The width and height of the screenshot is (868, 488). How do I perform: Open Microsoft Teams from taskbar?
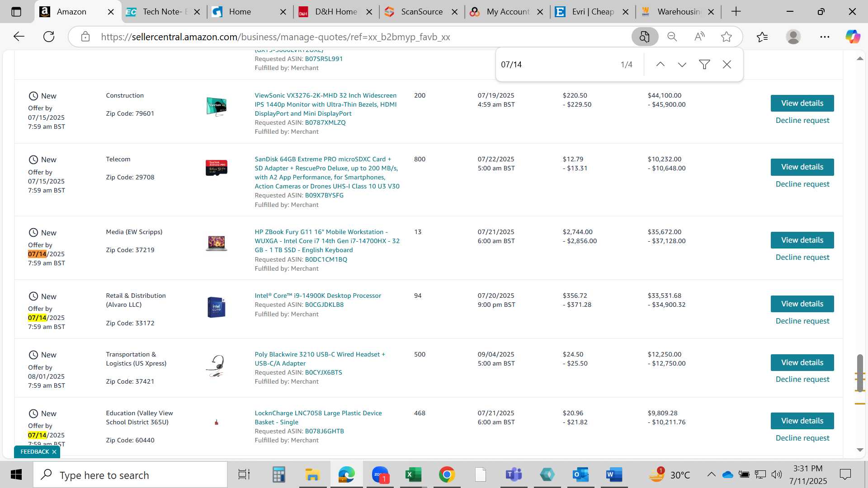pyautogui.click(x=514, y=475)
